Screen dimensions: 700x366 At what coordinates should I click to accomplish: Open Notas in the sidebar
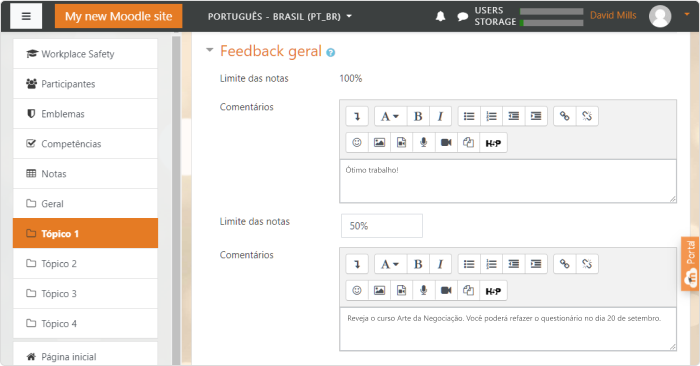[x=85, y=174]
